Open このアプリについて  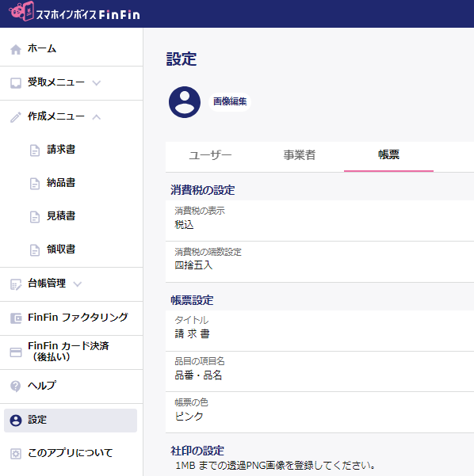pos(71,454)
